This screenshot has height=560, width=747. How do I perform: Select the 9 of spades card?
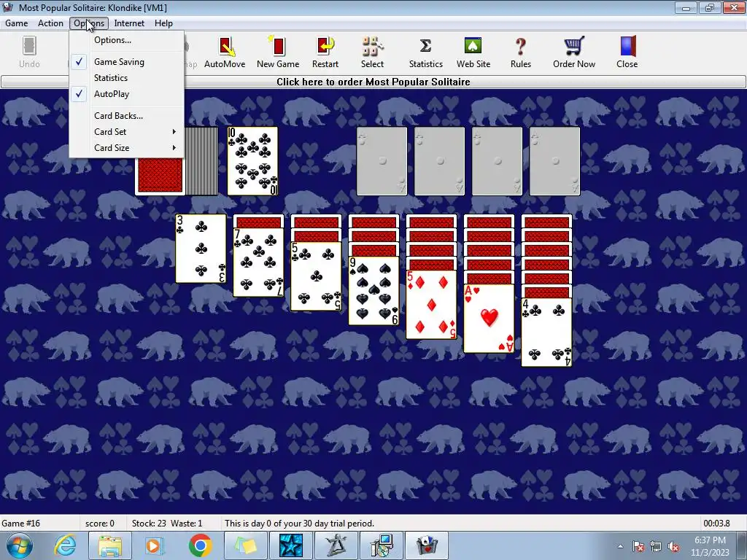(374, 291)
